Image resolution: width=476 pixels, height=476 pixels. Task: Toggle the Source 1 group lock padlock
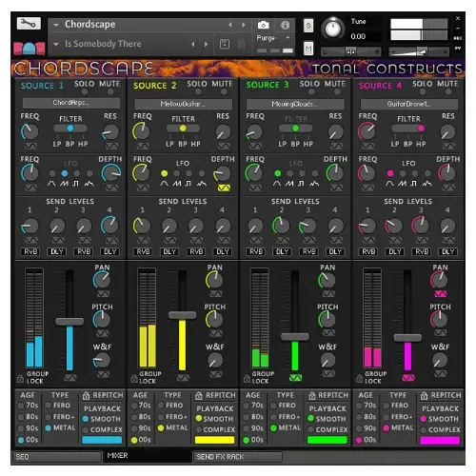tap(20, 379)
